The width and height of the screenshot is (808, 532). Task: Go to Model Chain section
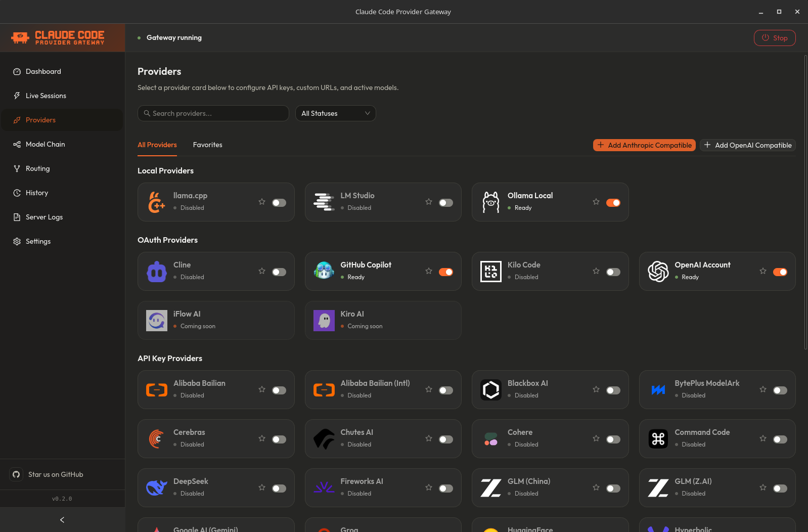point(62,144)
